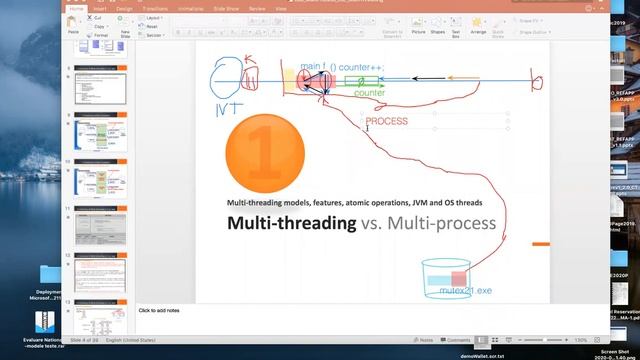The image size is (640, 360).
Task: Click the Paste clipboard icon
Action: point(72,22)
